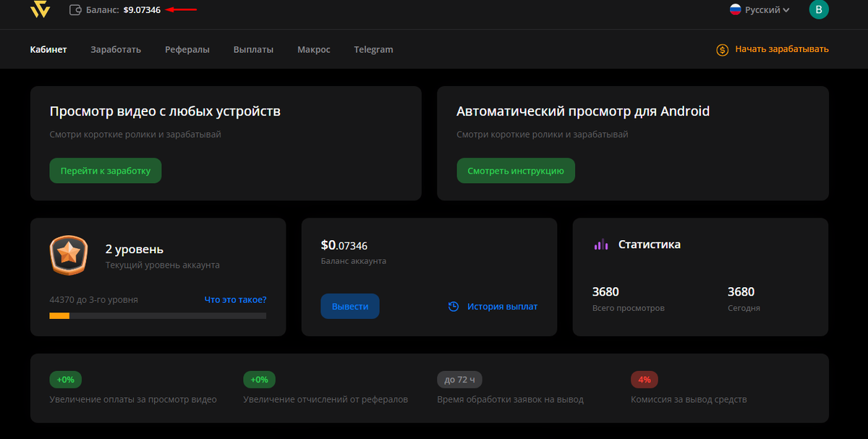Open the Макрос menu item
This screenshot has height=439, width=868.
[x=314, y=50]
